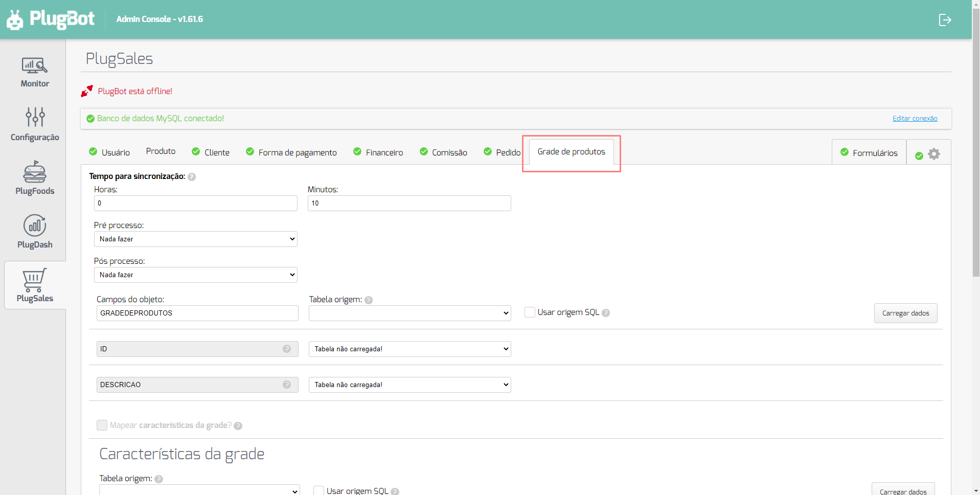
Task: Click green check icon beside Financeiro
Action: pos(357,151)
